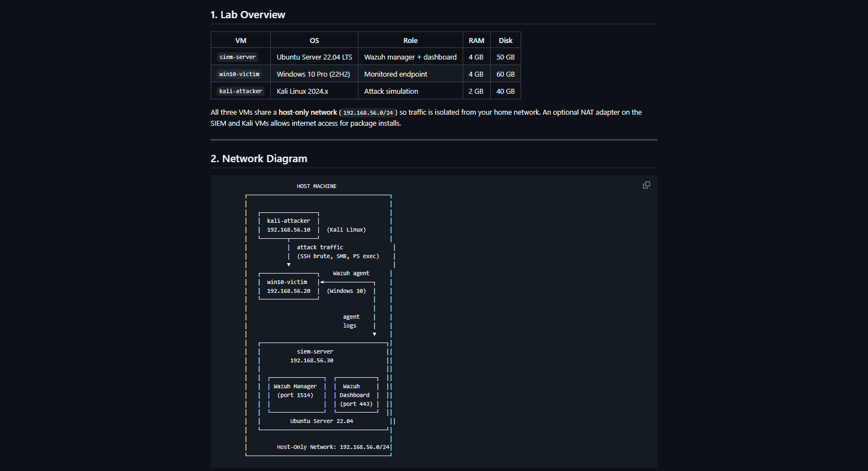Click 'Wazuh manager + dashboard' cell
Screen dimensions: 868x471
[x=410, y=57]
